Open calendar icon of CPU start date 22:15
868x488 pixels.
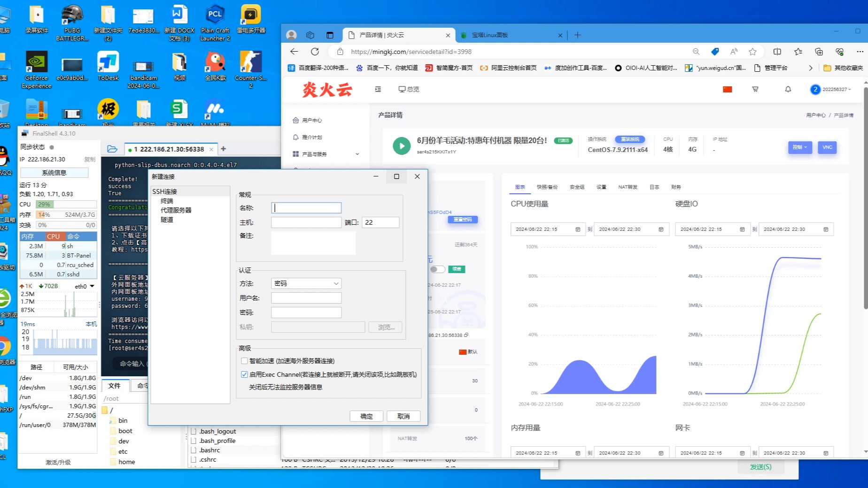tap(578, 229)
